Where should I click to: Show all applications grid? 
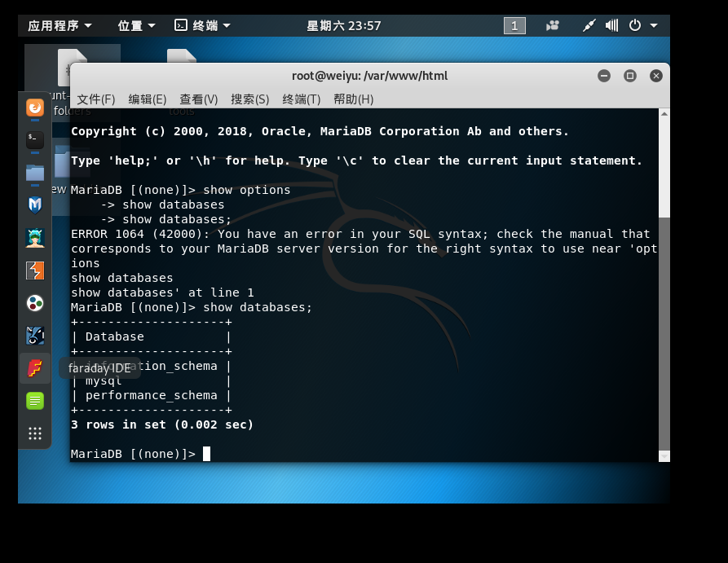point(35,433)
